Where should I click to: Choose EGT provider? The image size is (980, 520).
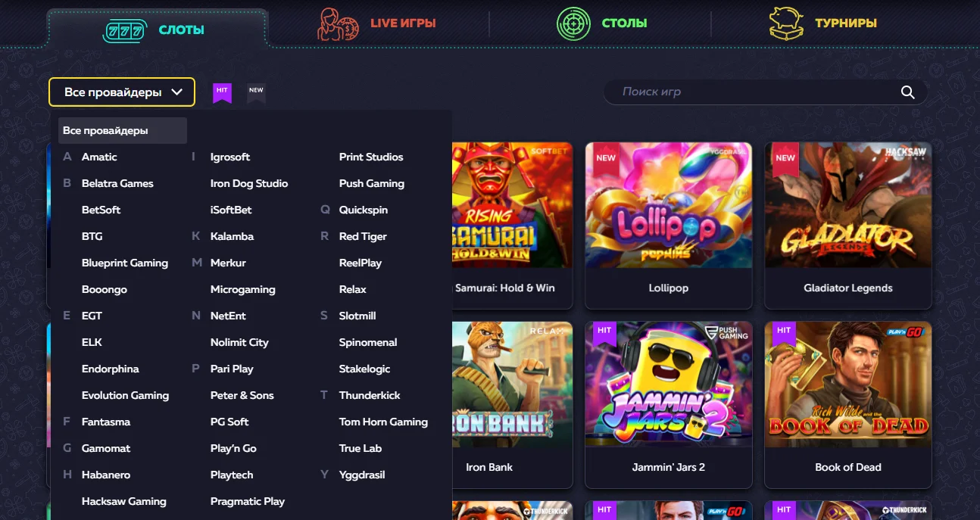coord(92,316)
